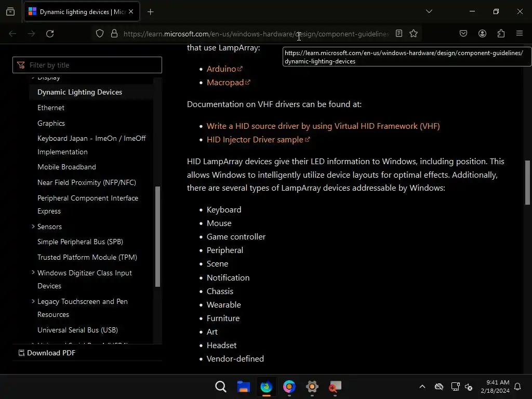The height and width of the screenshot is (399, 532).
Task: Select Dynamic Lighting Devices in sidebar
Action: (79, 92)
